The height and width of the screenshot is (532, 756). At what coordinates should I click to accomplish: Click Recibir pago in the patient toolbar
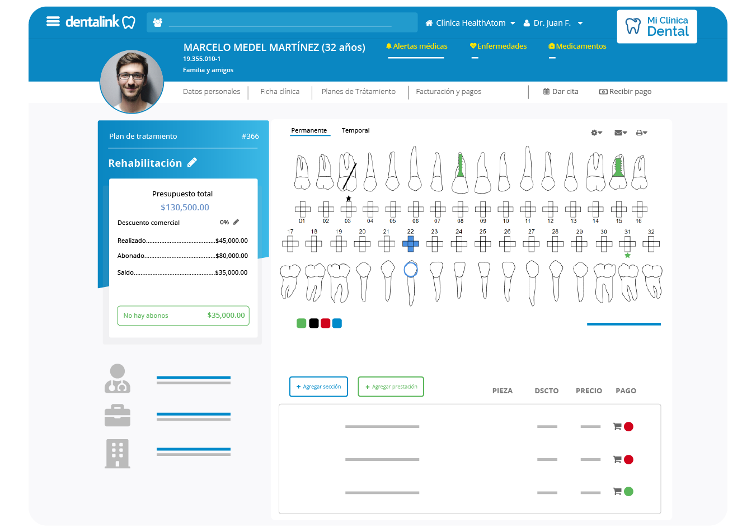pyautogui.click(x=625, y=91)
